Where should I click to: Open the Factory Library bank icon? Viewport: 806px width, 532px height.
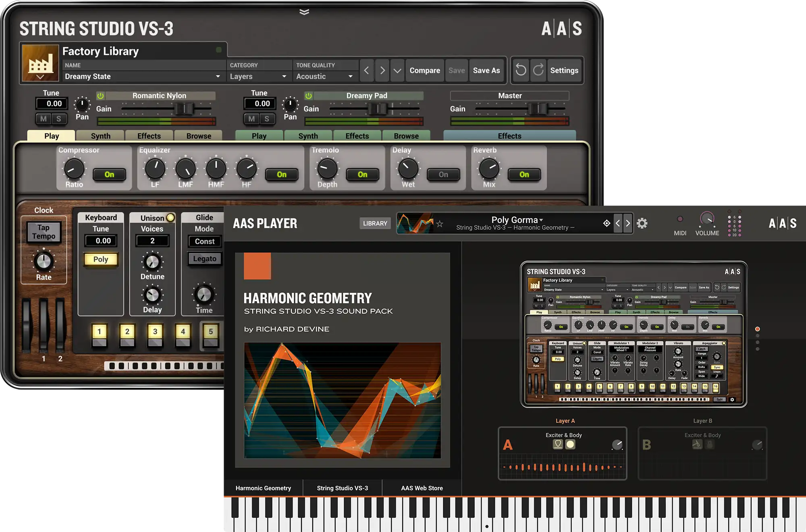click(40, 63)
